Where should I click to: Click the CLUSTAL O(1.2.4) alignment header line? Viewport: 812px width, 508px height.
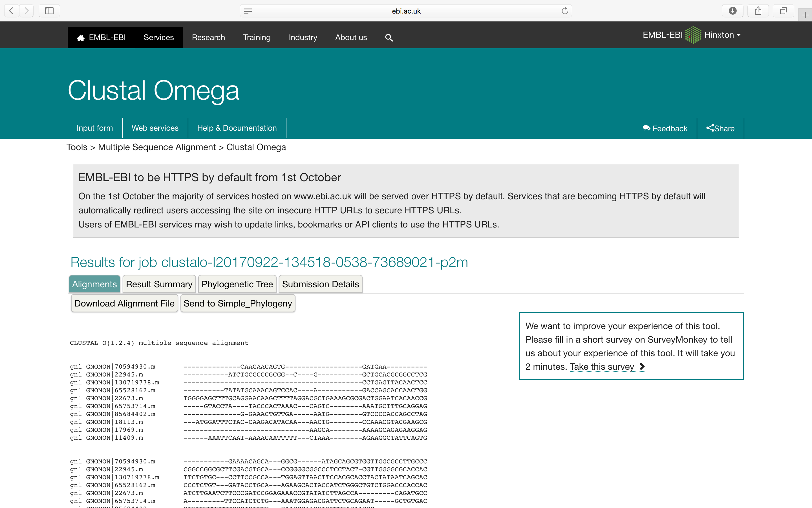tap(159, 343)
